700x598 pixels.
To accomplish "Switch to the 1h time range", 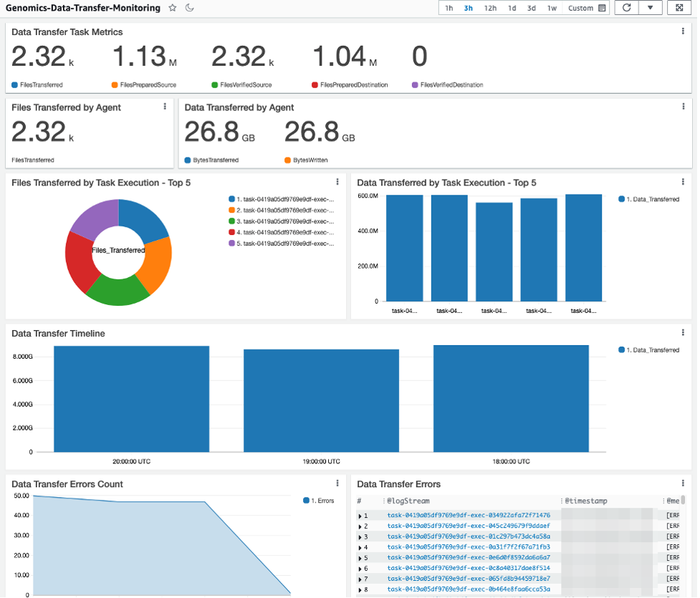I will point(450,8).
